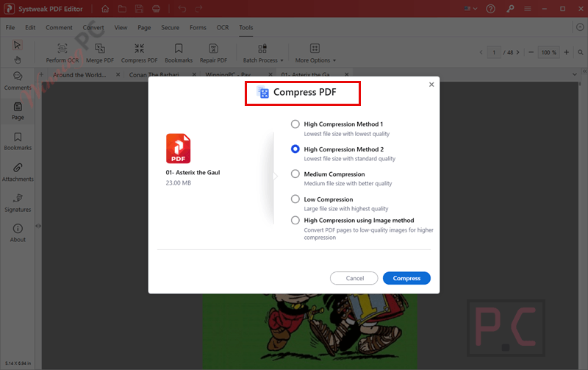The height and width of the screenshot is (370, 588).
Task: Open the Home icon in title bar
Action: [105, 9]
